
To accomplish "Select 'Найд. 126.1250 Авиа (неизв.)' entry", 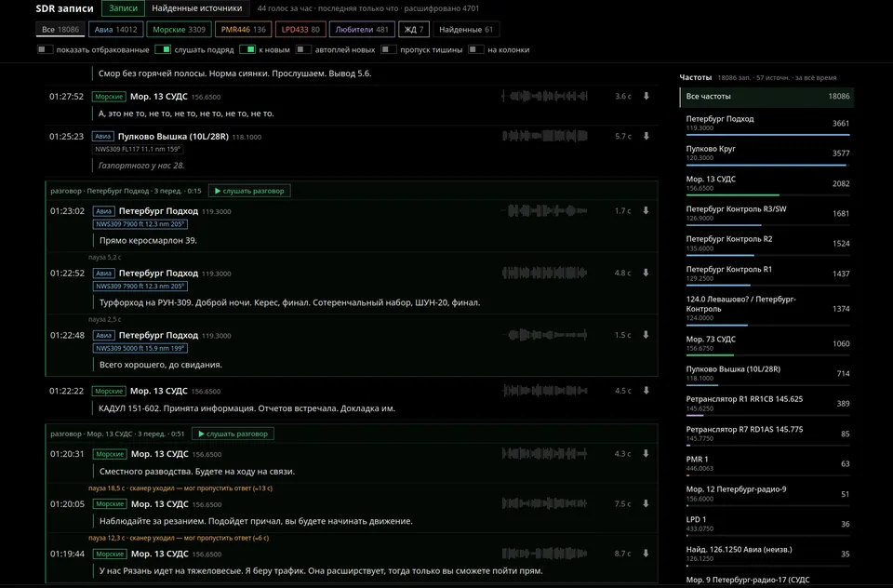I will coord(767,554).
